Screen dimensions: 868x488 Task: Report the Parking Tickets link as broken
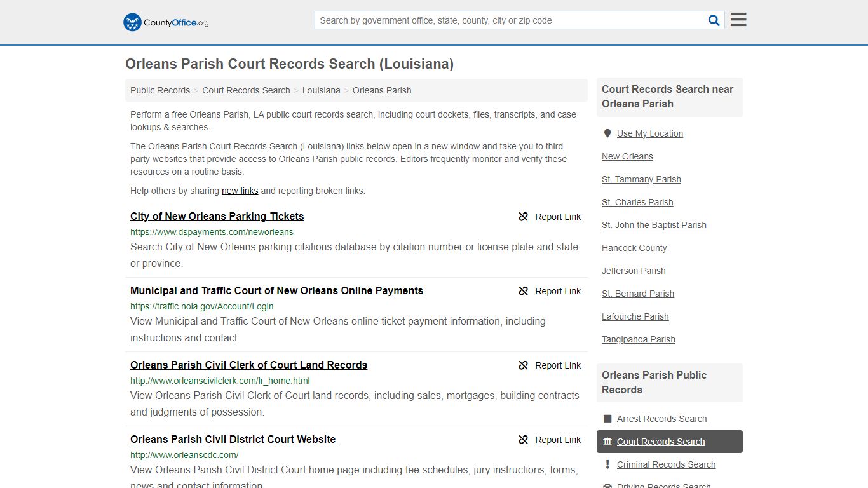click(x=550, y=217)
